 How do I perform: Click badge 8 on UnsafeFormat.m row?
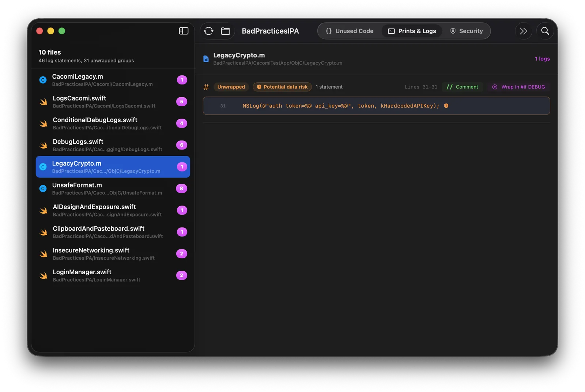(182, 189)
